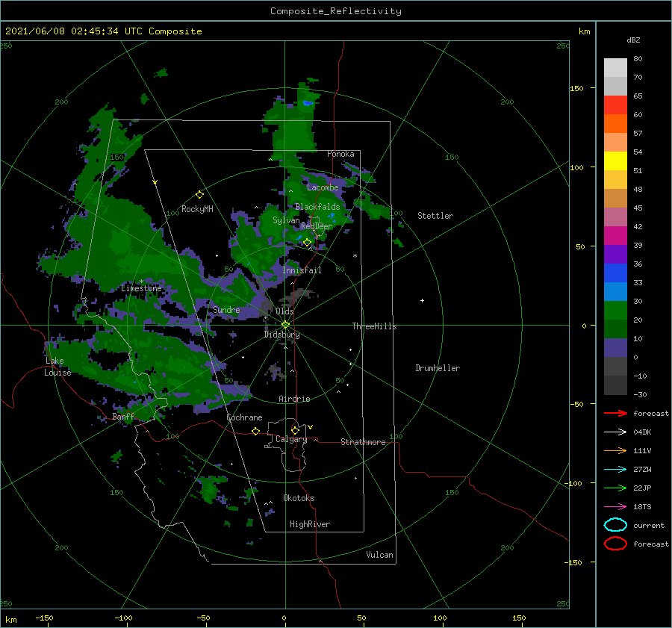Click the red forecast ellipse legend icon

click(x=615, y=544)
